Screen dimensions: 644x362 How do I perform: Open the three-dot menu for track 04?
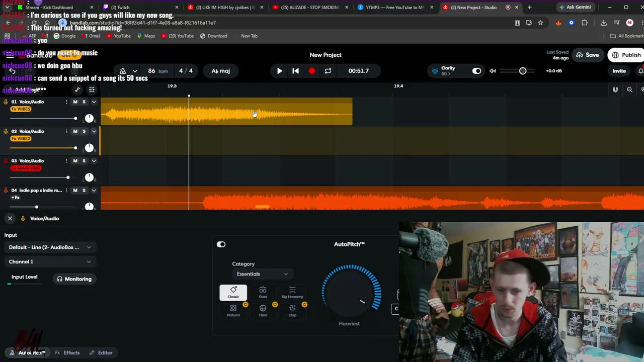[x=66, y=191]
